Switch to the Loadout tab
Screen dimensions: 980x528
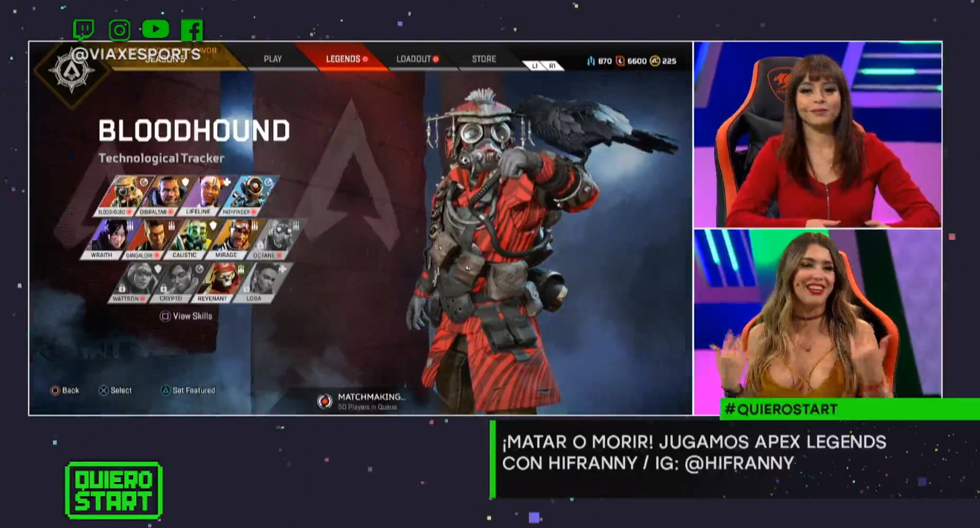(417, 59)
